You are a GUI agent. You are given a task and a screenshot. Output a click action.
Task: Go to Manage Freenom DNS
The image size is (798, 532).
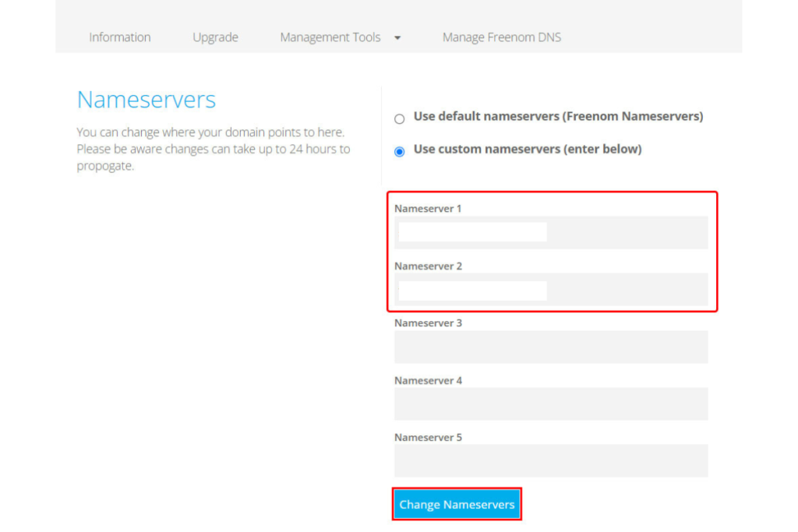point(501,37)
